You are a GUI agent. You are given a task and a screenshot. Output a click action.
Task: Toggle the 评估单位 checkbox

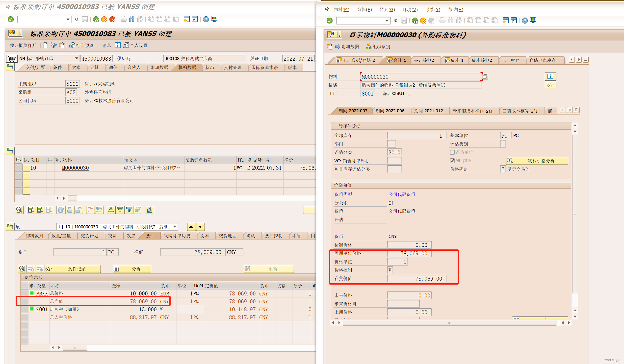click(x=452, y=152)
